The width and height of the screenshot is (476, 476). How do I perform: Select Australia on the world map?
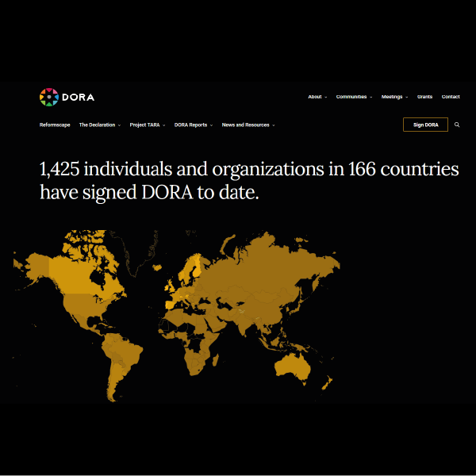coord(293,367)
